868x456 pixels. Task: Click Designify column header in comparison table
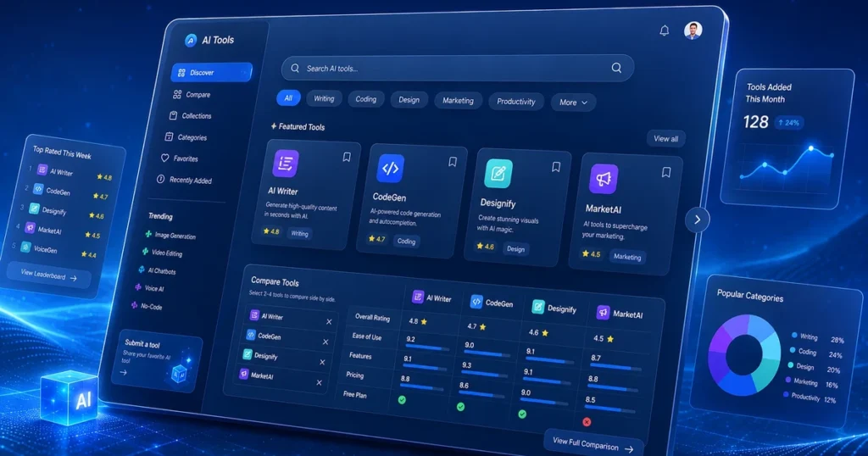pos(554,309)
